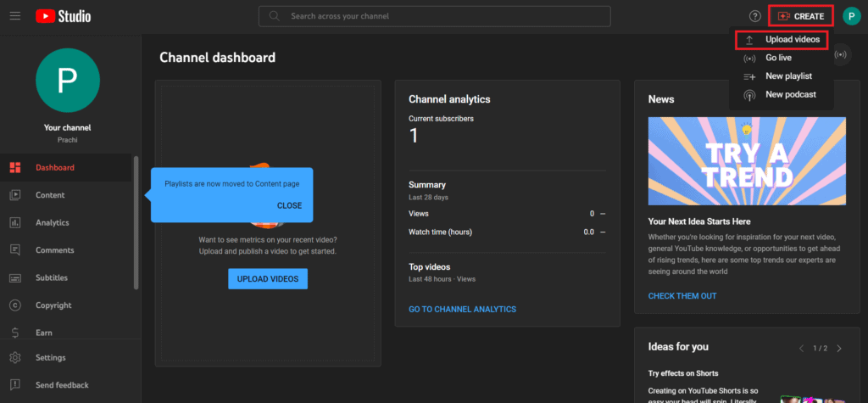Click the Dashboard grid icon in sidebar
This screenshot has width=868, height=403.
[x=15, y=167]
